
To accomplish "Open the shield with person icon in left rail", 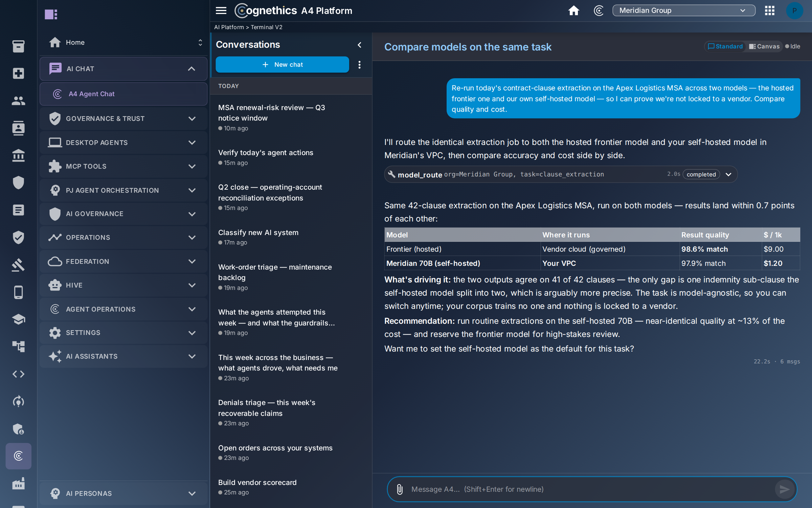I will [x=18, y=429].
